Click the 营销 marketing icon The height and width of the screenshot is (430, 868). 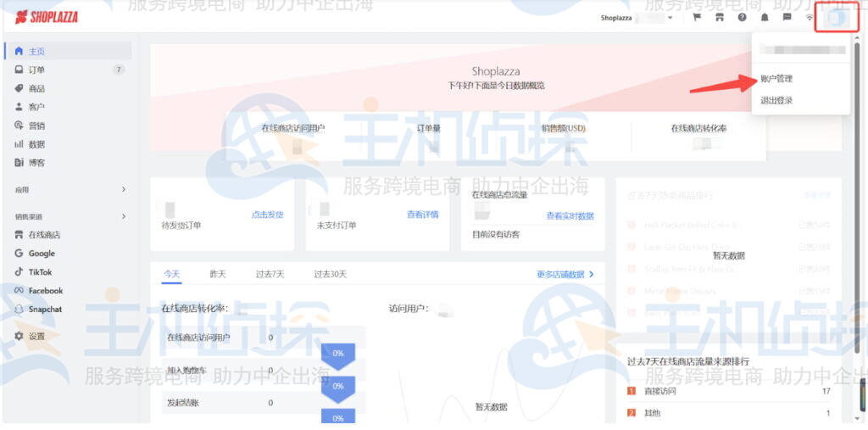(19, 126)
